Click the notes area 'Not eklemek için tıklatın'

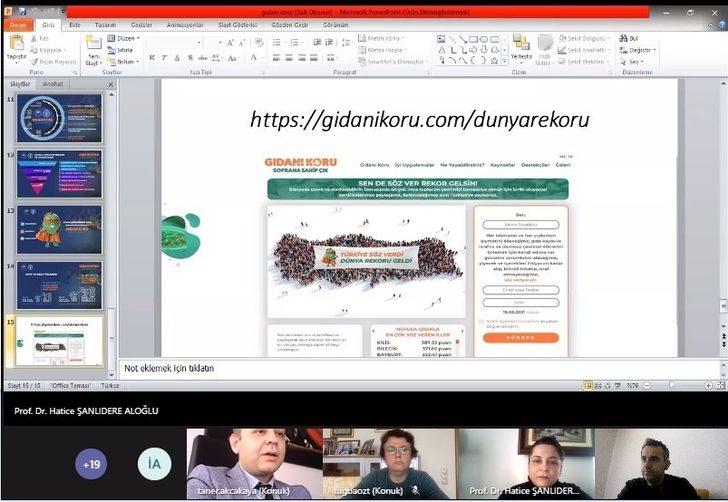pos(169,368)
